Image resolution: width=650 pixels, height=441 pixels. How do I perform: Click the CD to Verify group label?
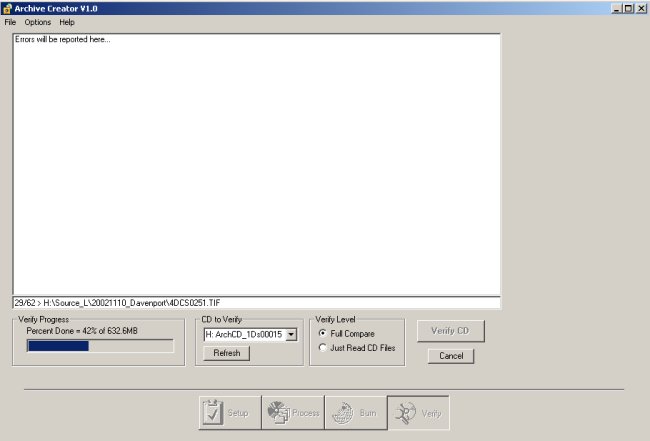pyautogui.click(x=221, y=320)
